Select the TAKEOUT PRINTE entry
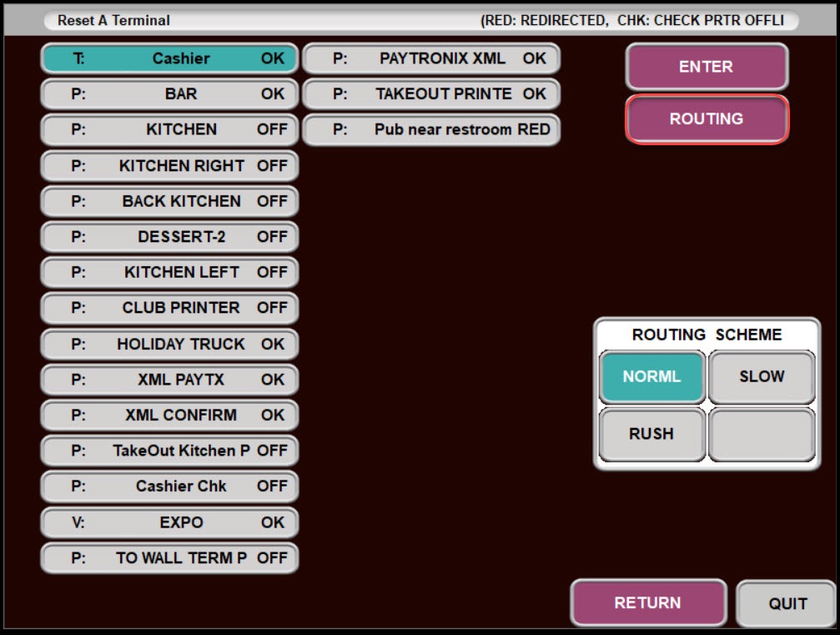The image size is (840, 635). [x=431, y=94]
